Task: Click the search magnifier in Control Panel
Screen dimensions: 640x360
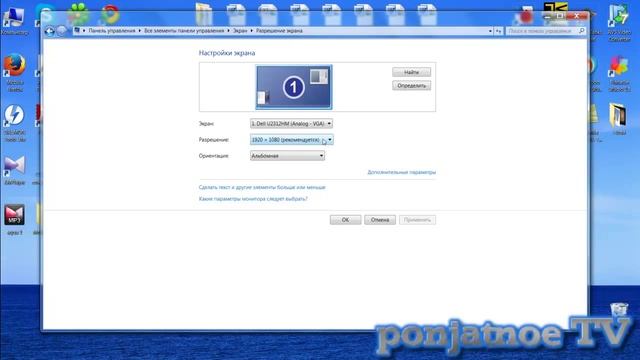Action: click(x=582, y=31)
